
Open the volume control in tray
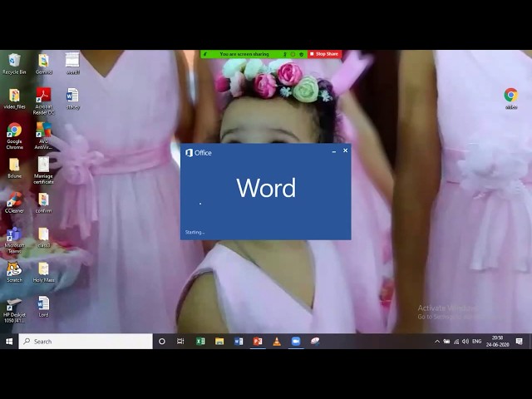tap(465, 342)
